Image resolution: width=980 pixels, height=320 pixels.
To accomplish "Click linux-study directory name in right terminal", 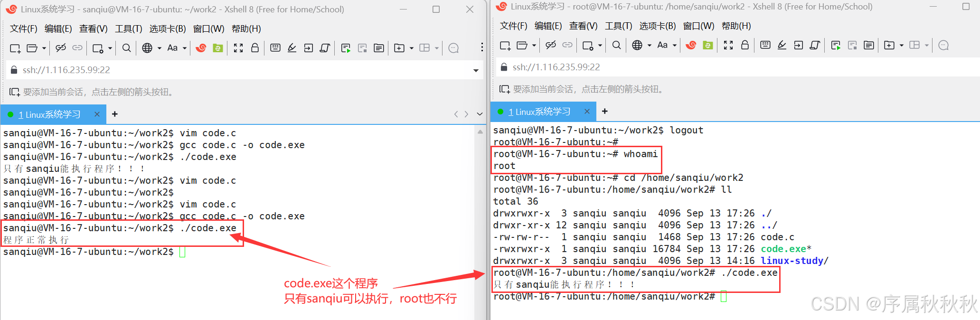I will pyautogui.click(x=792, y=261).
